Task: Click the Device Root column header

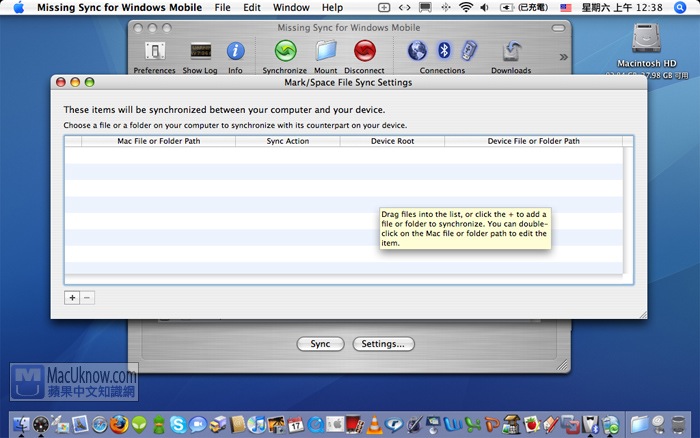Action: (392, 141)
